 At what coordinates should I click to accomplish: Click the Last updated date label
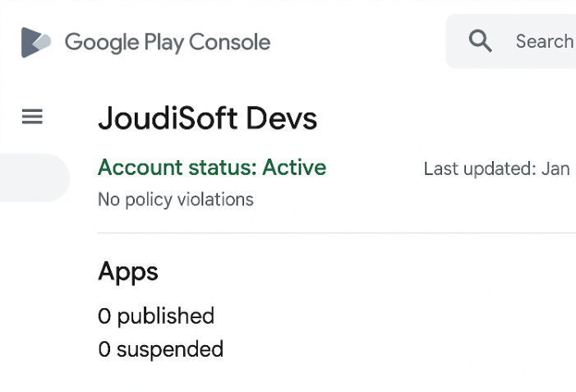click(496, 169)
